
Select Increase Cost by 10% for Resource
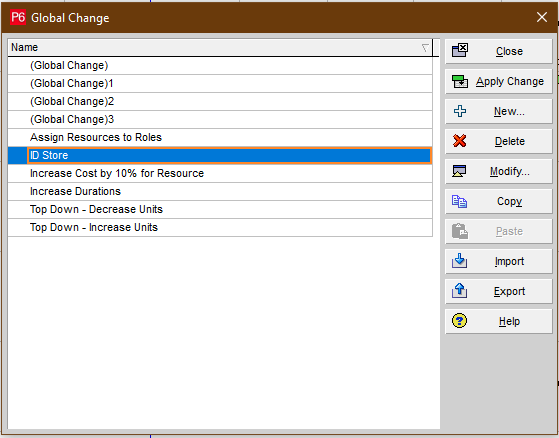[x=220, y=173]
